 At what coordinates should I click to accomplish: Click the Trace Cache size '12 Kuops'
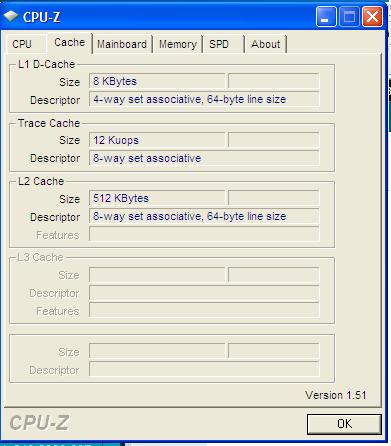point(157,140)
